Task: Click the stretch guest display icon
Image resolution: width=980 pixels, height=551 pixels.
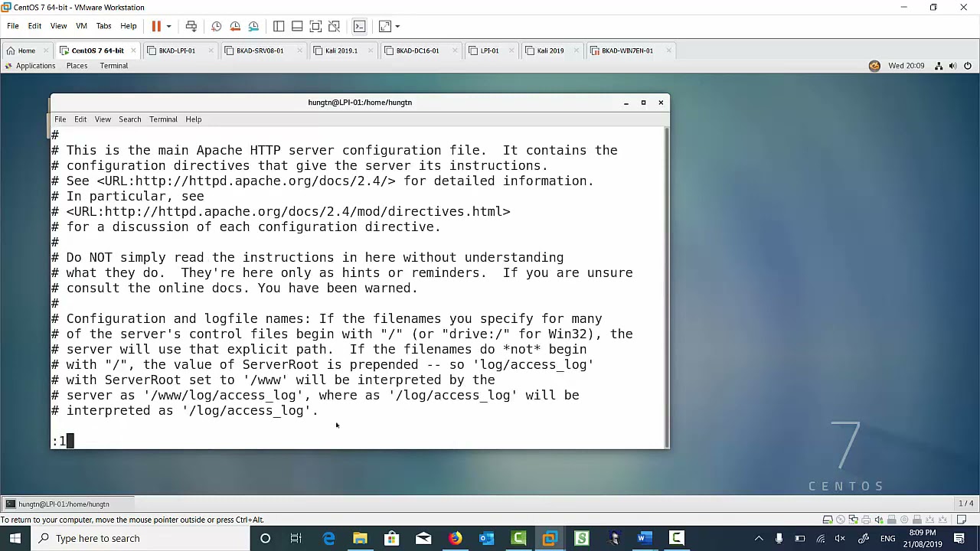Action: pyautogui.click(x=385, y=26)
